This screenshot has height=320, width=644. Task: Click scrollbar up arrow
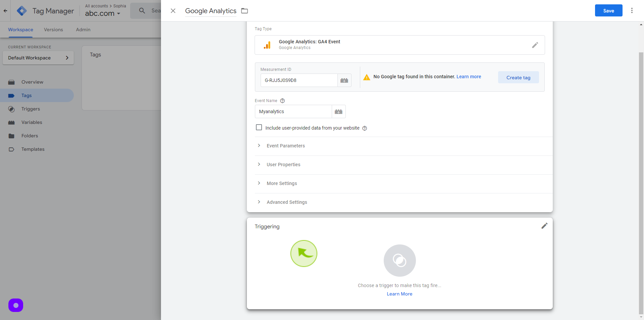point(641,25)
